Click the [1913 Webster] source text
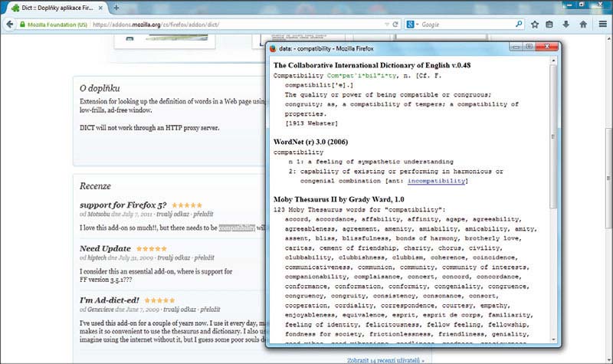The image size is (613, 364). pyautogui.click(x=311, y=123)
